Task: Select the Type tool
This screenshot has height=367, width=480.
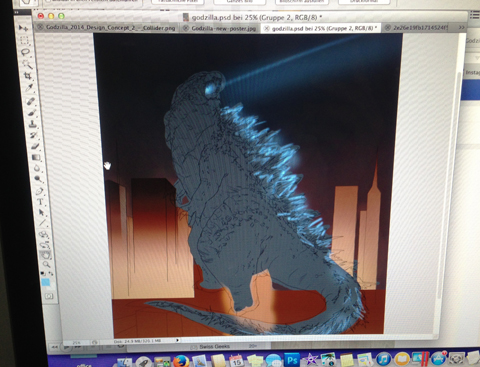Action: click(x=40, y=201)
